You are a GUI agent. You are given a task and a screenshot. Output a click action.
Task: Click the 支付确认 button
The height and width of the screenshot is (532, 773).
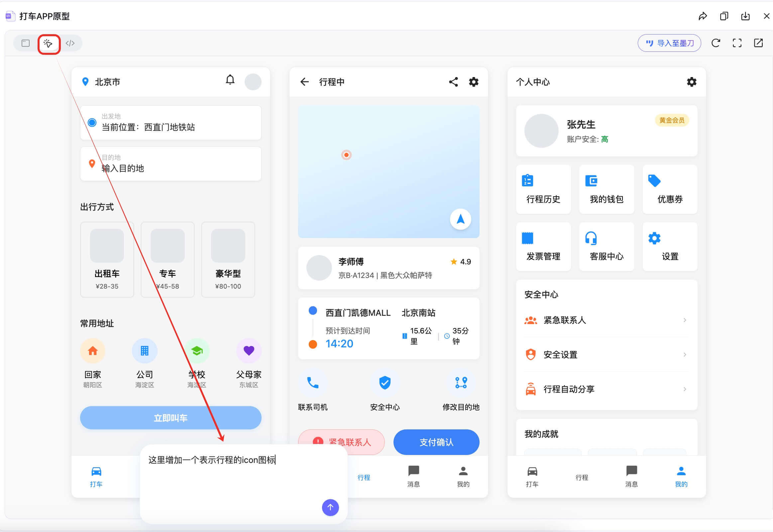pyautogui.click(x=436, y=442)
